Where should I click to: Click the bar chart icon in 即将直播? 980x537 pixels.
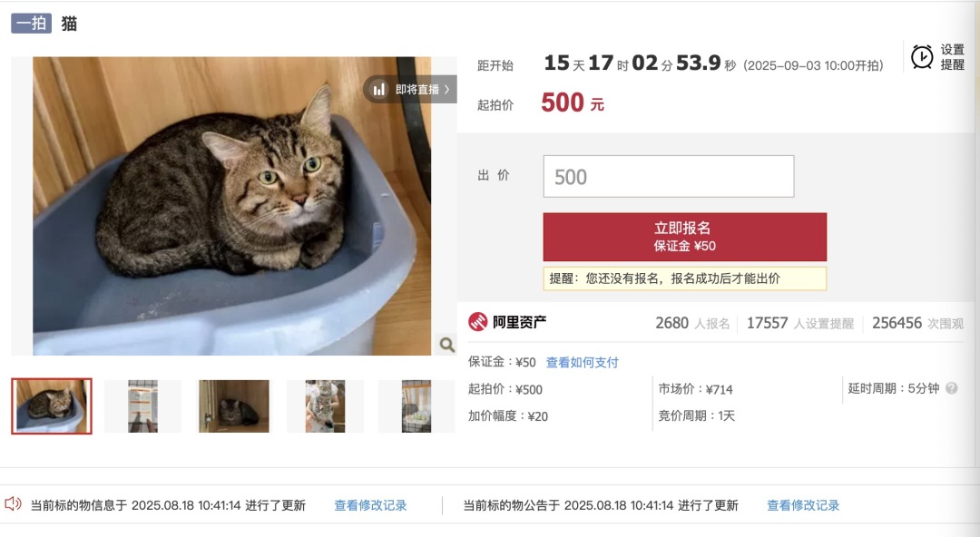(378, 90)
